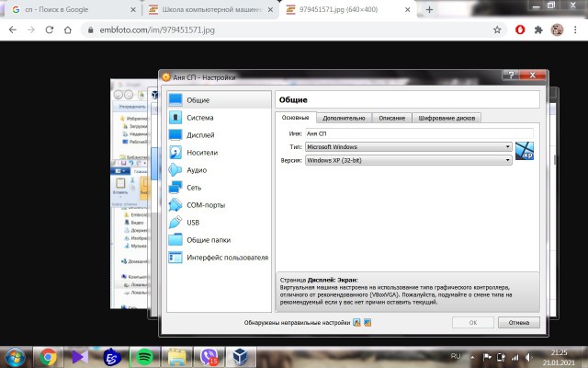
Task: Bookmark this page with the star icon
Action: (497, 30)
